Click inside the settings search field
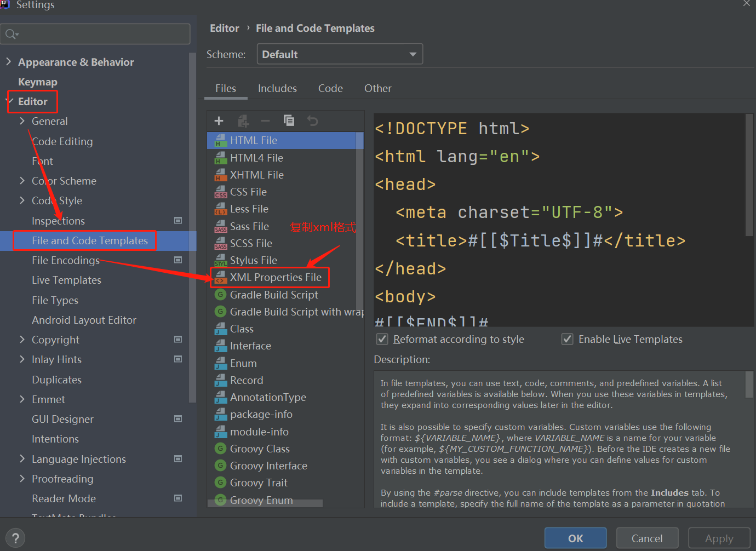756x551 pixels. 96,34
